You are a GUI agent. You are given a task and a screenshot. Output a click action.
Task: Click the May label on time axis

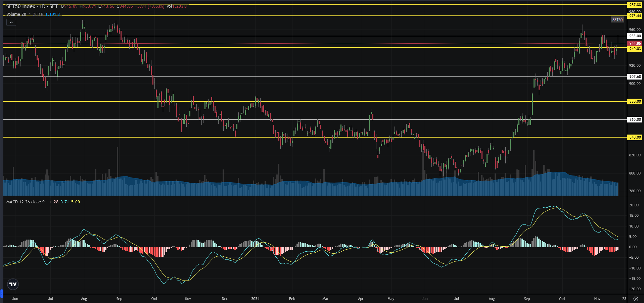391,299
